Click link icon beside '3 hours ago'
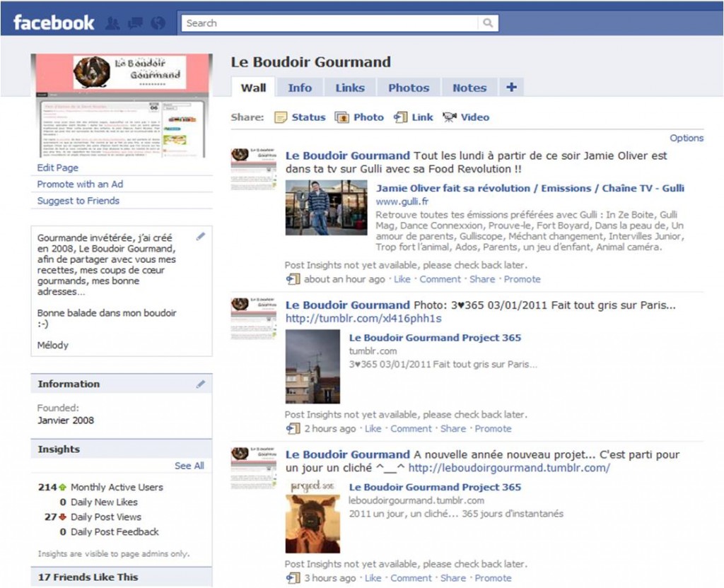Viewport: 724px width, 588px height. click(x=293, y=578)
